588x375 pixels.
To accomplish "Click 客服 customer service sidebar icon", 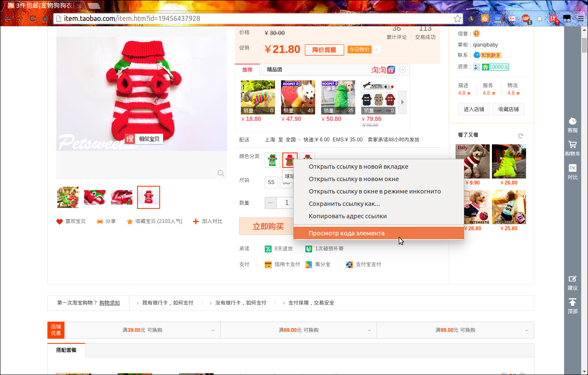I will 573,125.
